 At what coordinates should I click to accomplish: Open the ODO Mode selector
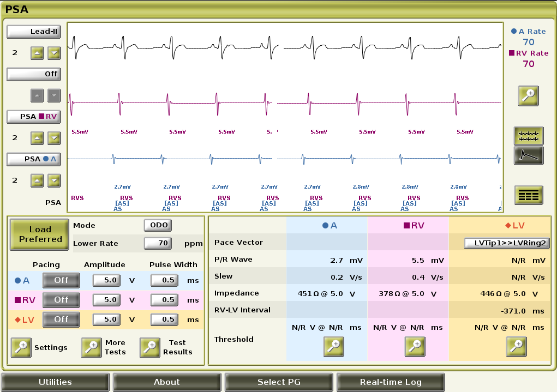tap(158, 225)
